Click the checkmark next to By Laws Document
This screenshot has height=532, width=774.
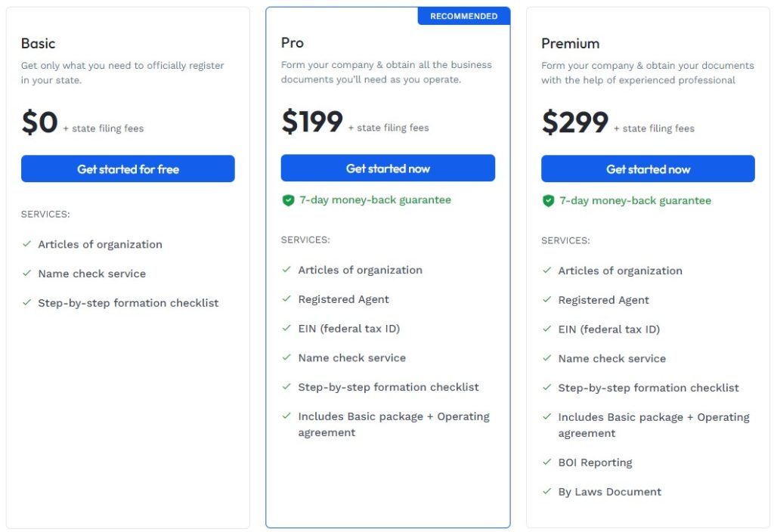tap(546, 491)
